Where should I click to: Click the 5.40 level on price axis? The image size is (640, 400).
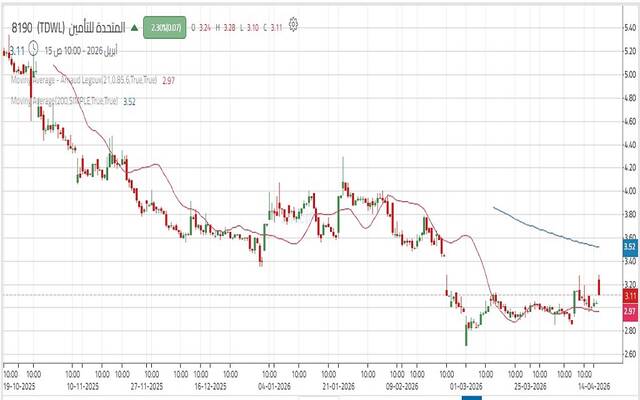point(629,27)
